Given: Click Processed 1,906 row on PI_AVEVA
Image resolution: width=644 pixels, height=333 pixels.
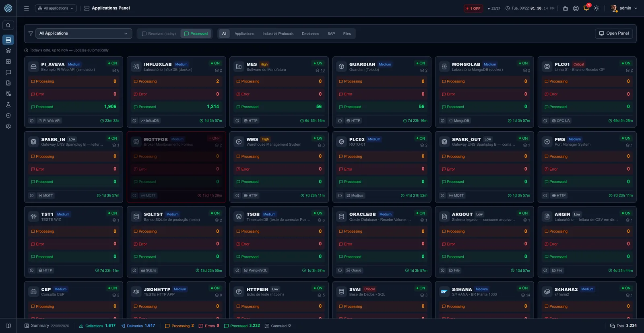Looking at the screenshot, I should coord(74,107).
